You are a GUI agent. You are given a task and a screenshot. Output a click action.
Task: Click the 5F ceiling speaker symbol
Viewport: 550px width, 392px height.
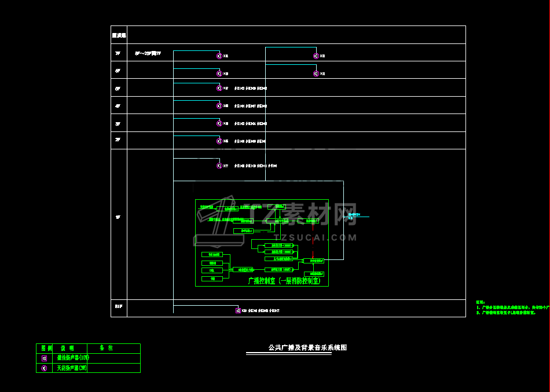219,88
